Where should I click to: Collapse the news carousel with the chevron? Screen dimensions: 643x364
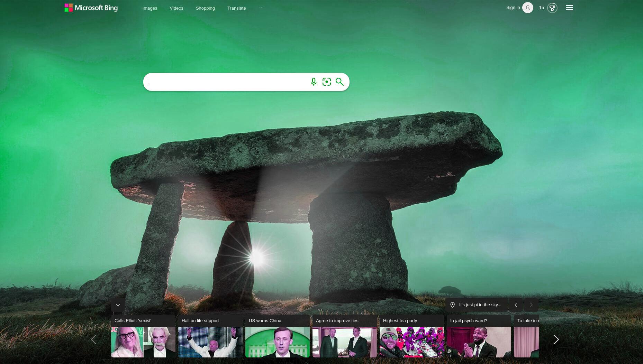coord(118,305)
